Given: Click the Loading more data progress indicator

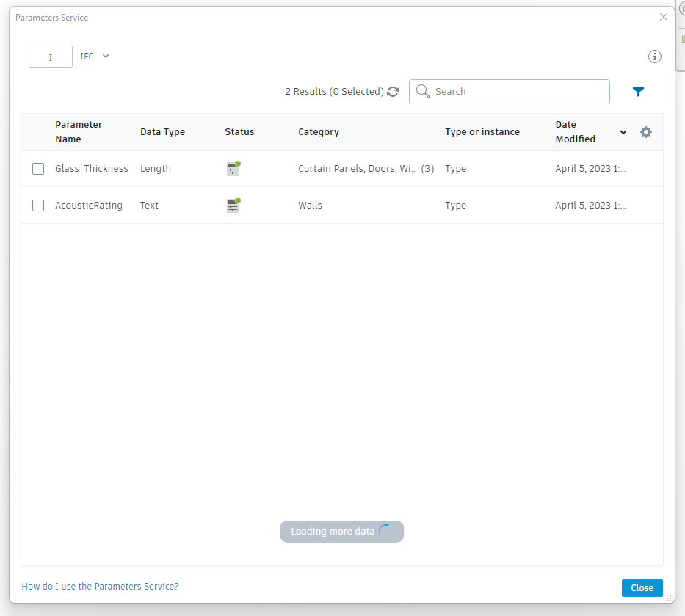Looking at the screenshot, I should tap(341, 531).
